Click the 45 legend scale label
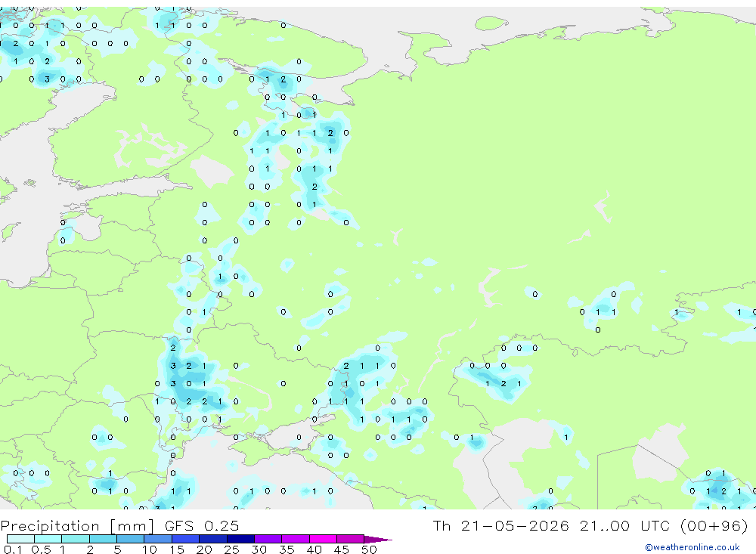 tap(342, 549)
